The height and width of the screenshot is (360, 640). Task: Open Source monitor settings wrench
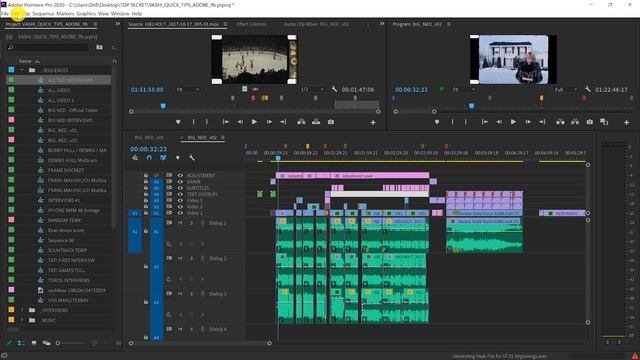[x=334, y=89]
